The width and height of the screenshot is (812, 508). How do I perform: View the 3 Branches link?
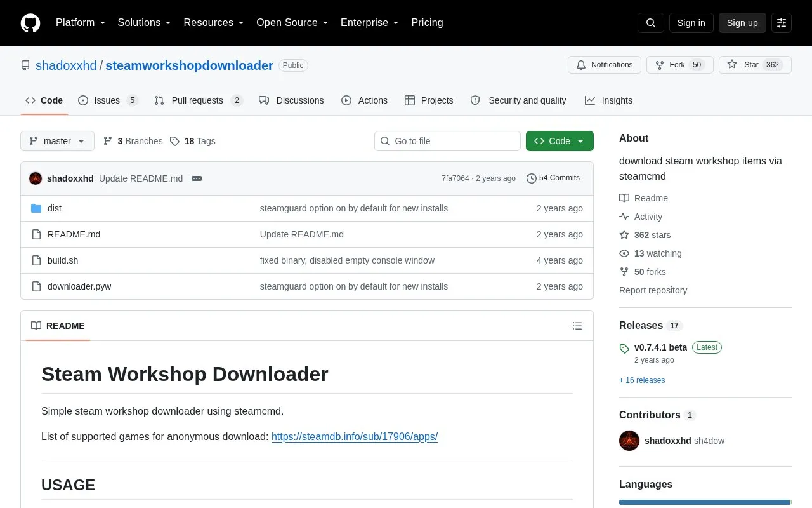click(133, 141)
